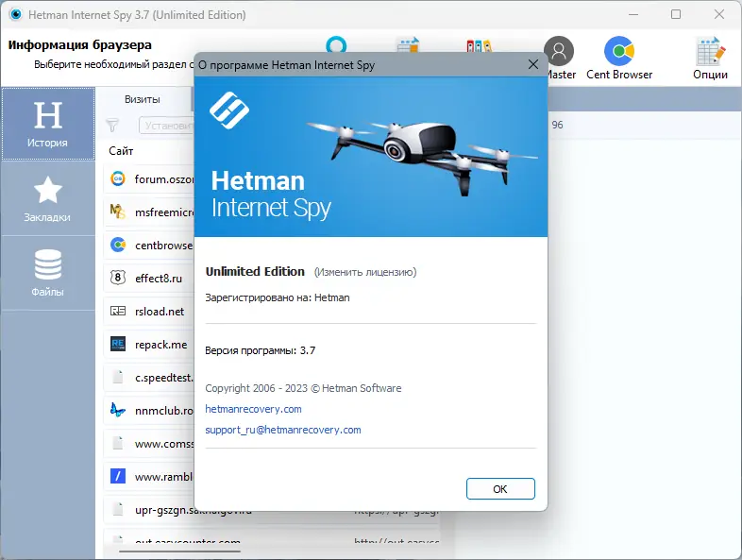Open the support_ru@hetmanrecovery.com email link
742x560 pixels.
point(283,430)
